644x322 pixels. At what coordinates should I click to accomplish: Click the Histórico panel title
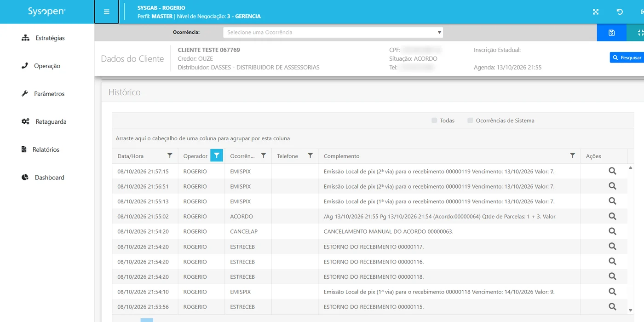click(124, 92)
